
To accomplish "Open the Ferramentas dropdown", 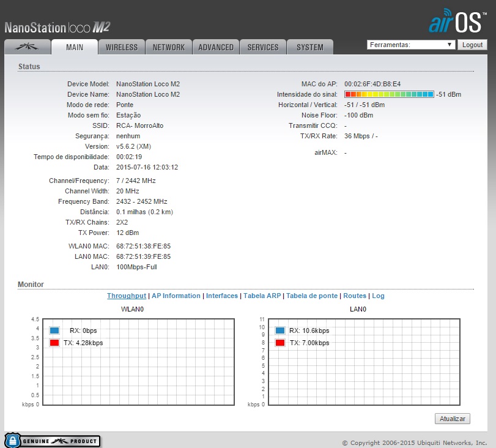I will [411, 45].
